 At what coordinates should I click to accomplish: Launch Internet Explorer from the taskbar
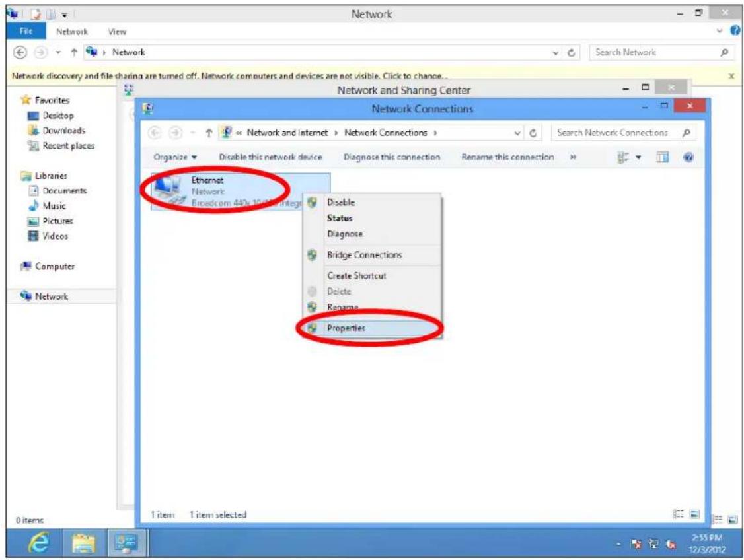click(x=38, y=543)
